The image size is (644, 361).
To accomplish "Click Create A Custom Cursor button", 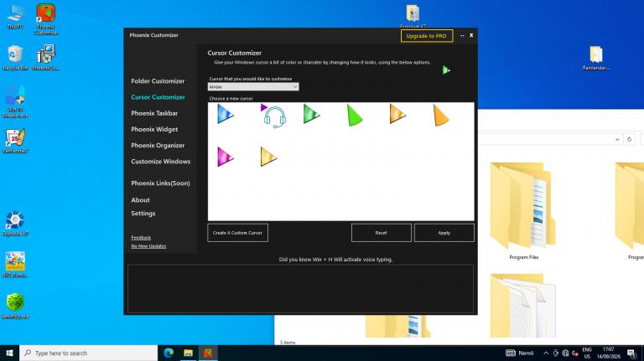I will coord(238,233).
